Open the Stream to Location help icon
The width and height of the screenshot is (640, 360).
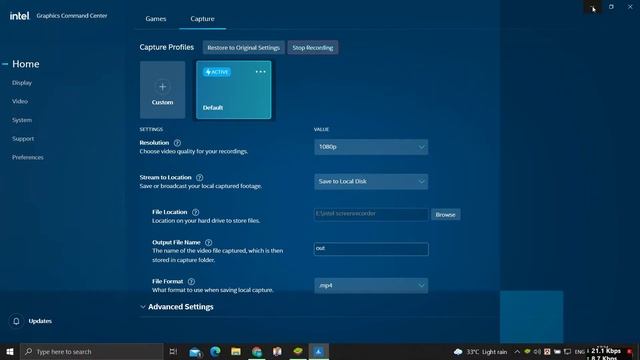coord(200,178)
